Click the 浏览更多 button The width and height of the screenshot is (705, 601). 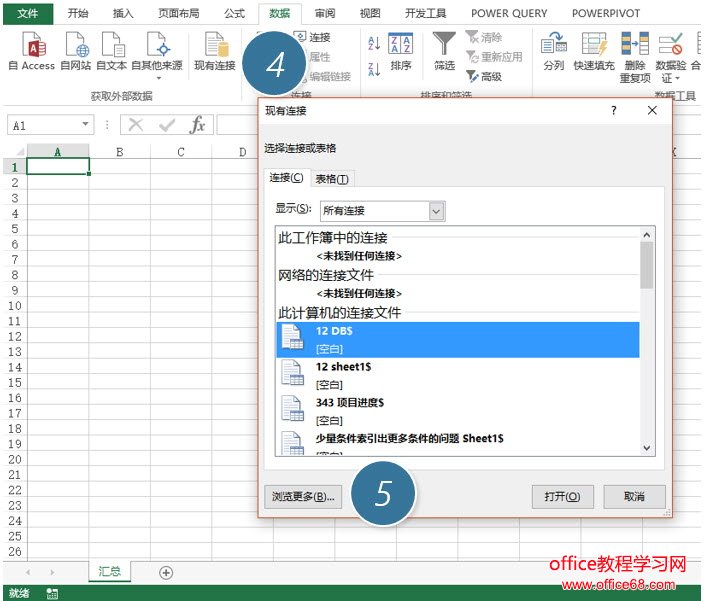(303, 497)
